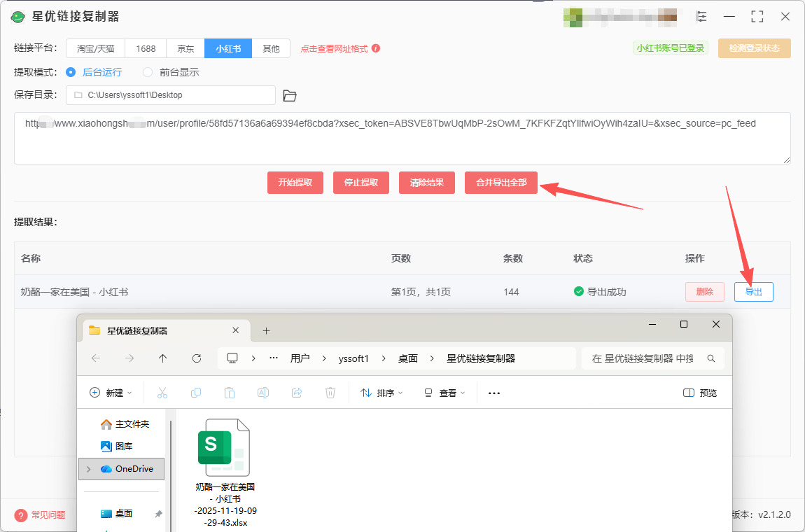
Task: Click the PC monitor icon in Explorer address bar
Action: click(x=232, y=358)
